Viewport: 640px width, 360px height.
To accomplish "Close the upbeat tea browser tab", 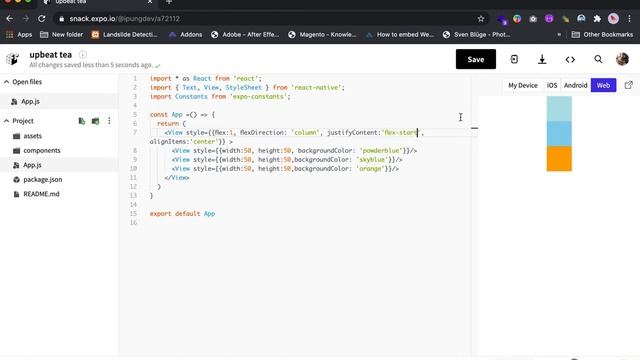I will click(150, 2).
